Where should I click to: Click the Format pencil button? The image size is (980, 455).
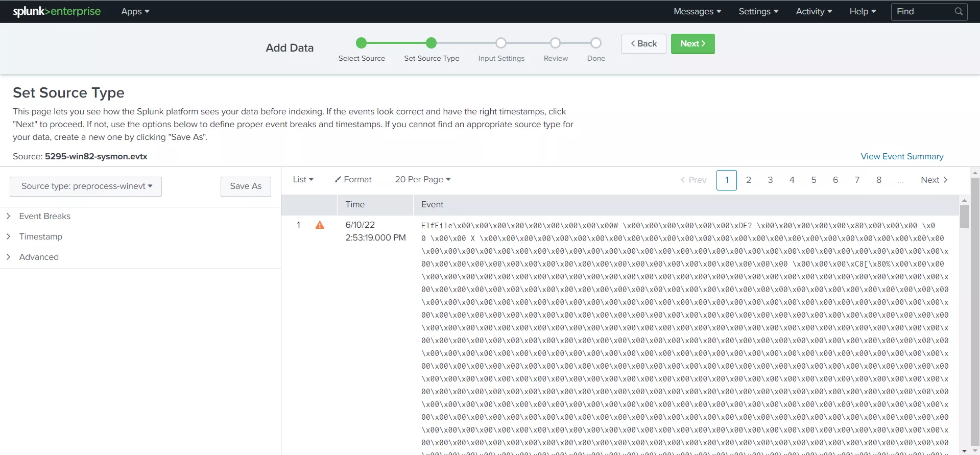(353, 179)
